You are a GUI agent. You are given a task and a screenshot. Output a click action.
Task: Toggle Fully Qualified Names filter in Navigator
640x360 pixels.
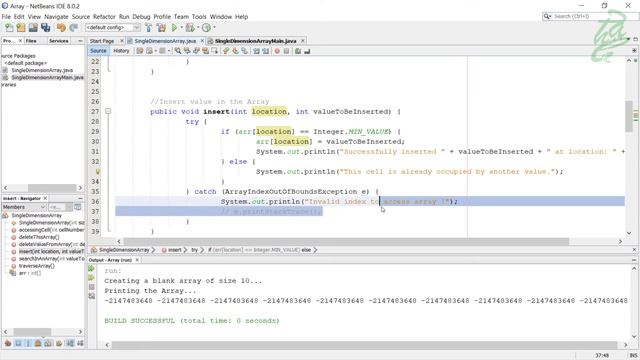[x=59, y=343]
